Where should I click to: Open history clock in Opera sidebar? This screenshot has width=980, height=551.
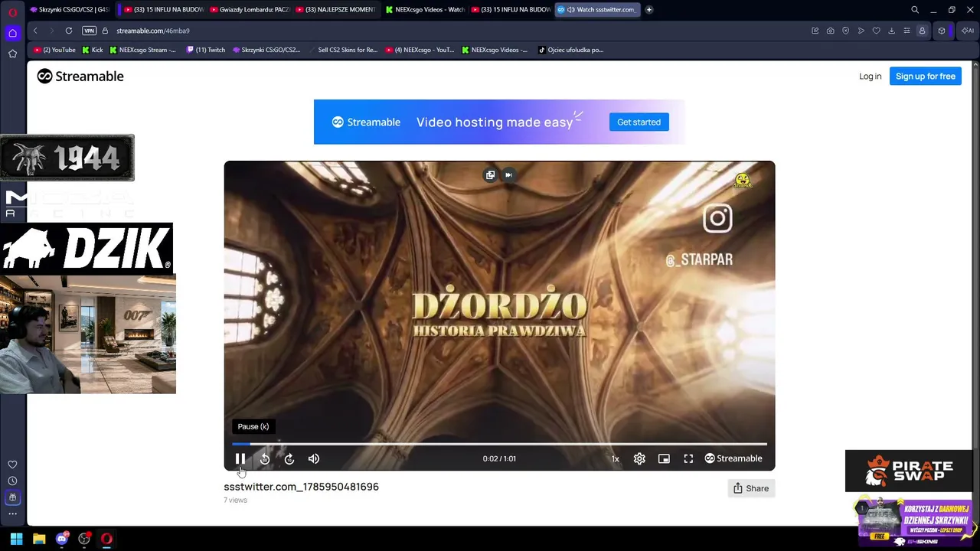tap(12, 481)
